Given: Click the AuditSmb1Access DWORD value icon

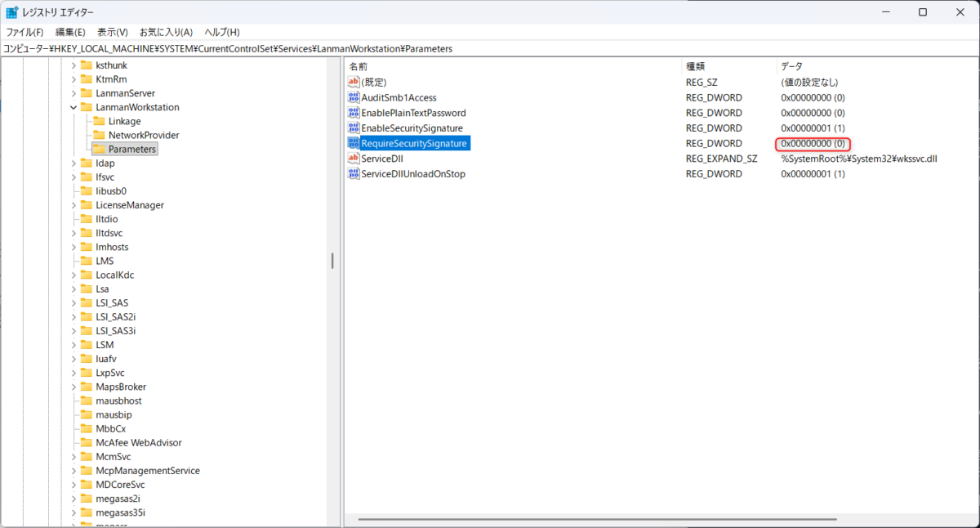Looking at the screenshot, I should pos(354,97).
